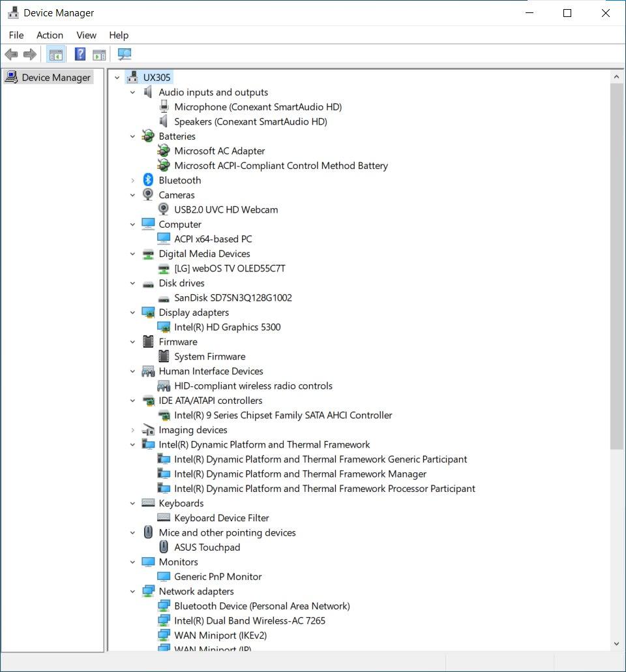Select Microsoft ACPI-Compliant Control Method Battery
This screenshot has width=626, height=672.
(281, 166)
